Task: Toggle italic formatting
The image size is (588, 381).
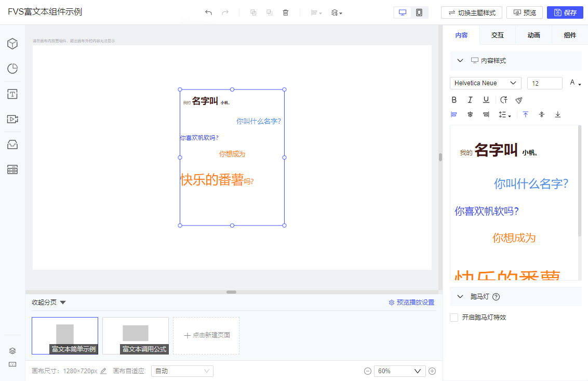Action: pyautogui.click(x=470, y=100)
